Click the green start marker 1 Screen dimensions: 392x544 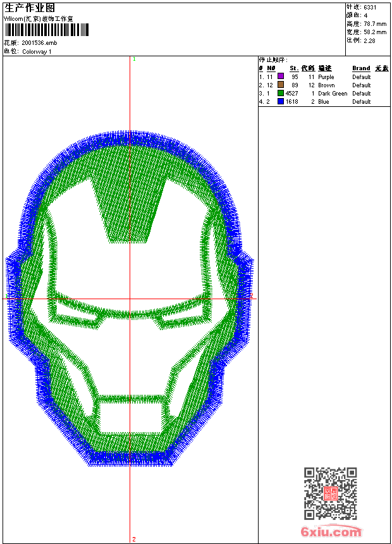pyautogui.click(x=134, y=59)
